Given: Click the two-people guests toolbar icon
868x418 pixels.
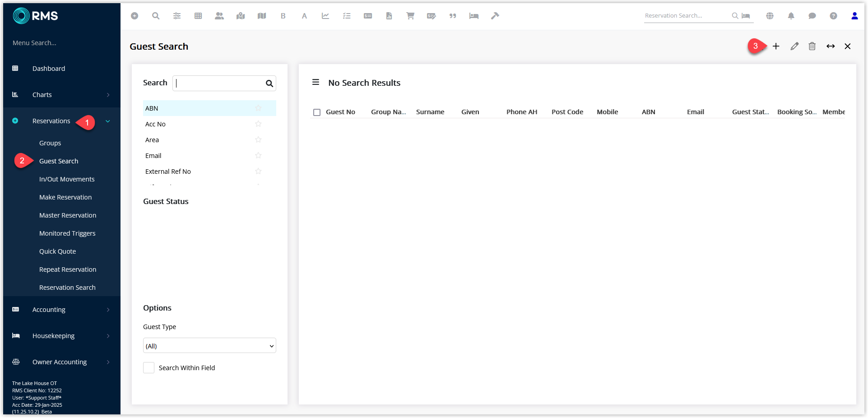Looking at the screenshot, I should 219,16.
